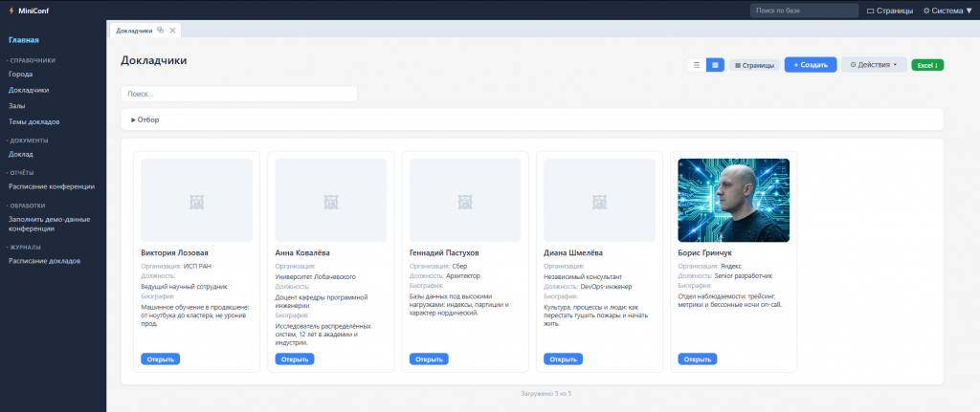This screenshot has width=980, height=412.
Task: Click the name Диана Шмелёва
Action: 573,253
